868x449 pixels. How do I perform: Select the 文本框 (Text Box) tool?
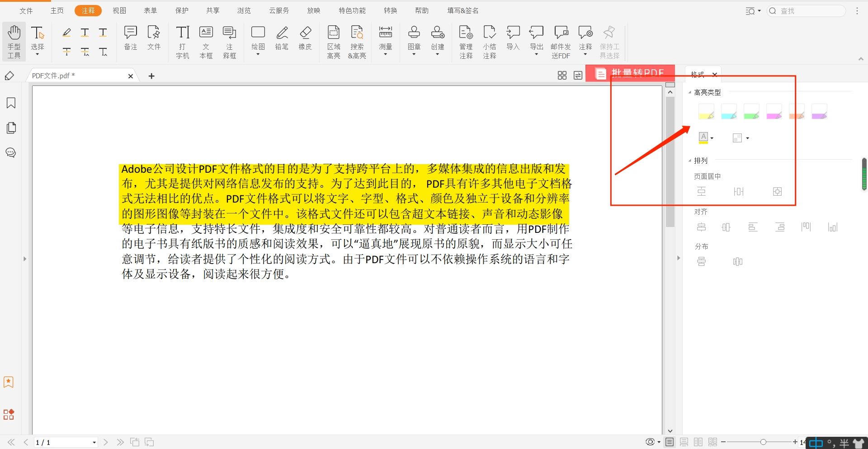(206, 41)
